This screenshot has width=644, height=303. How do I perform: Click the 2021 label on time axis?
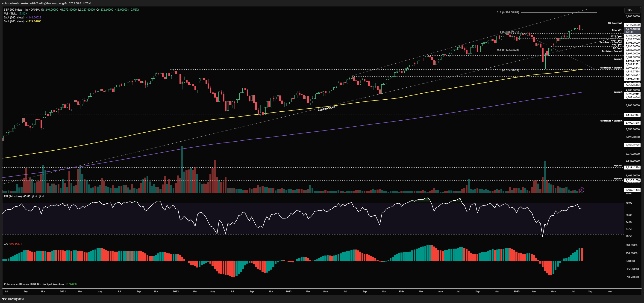click(63, 291)
